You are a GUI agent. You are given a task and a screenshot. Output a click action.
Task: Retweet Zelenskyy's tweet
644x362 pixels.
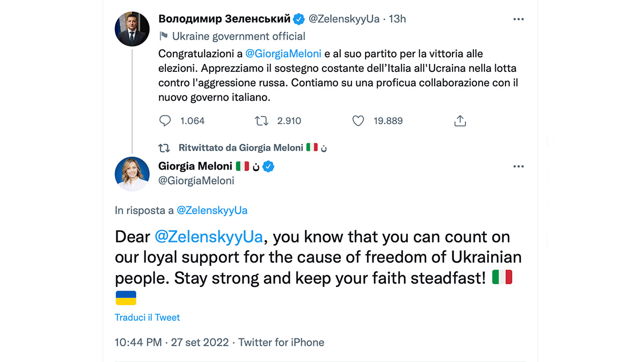pos(261,121)
